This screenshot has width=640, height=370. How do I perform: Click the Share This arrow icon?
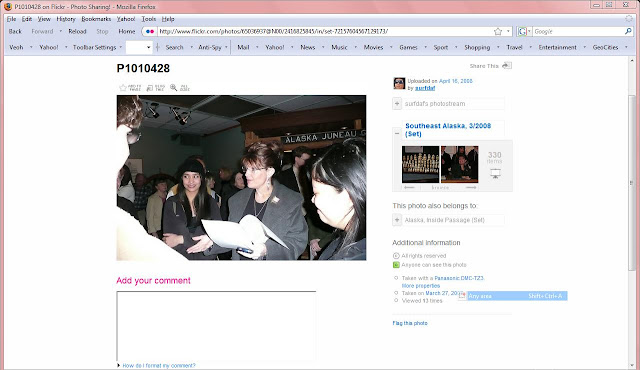(x=507, y=66)
